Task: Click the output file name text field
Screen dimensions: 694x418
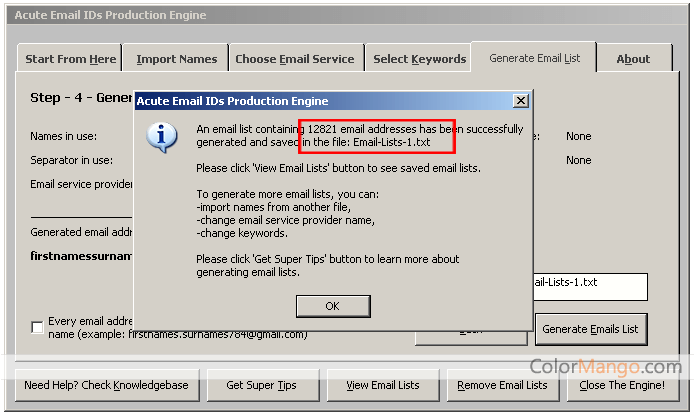Action: point(590,286)
